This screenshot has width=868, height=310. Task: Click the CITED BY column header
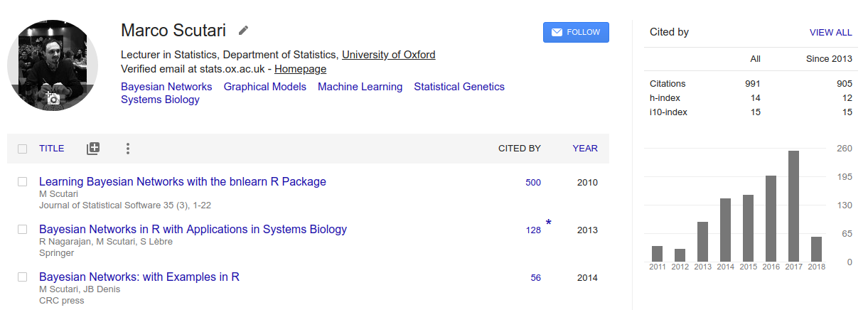(520, 149)
